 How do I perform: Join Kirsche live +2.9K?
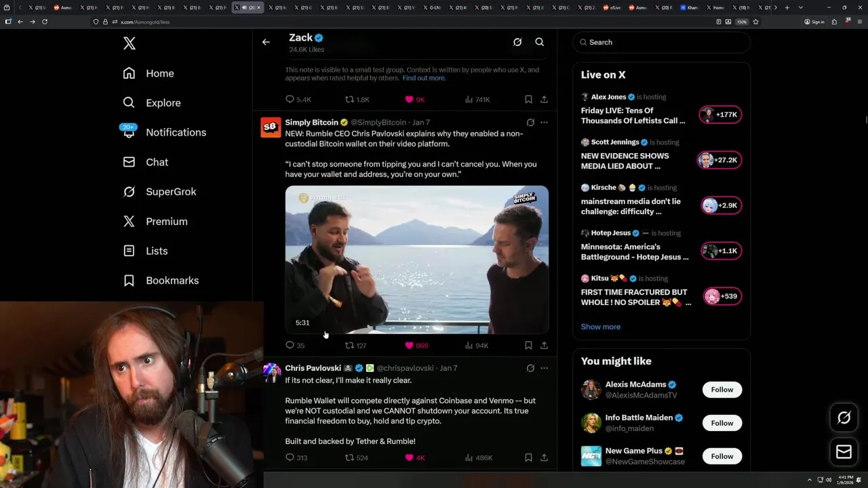pyautogui.click(x=721, y=205)
